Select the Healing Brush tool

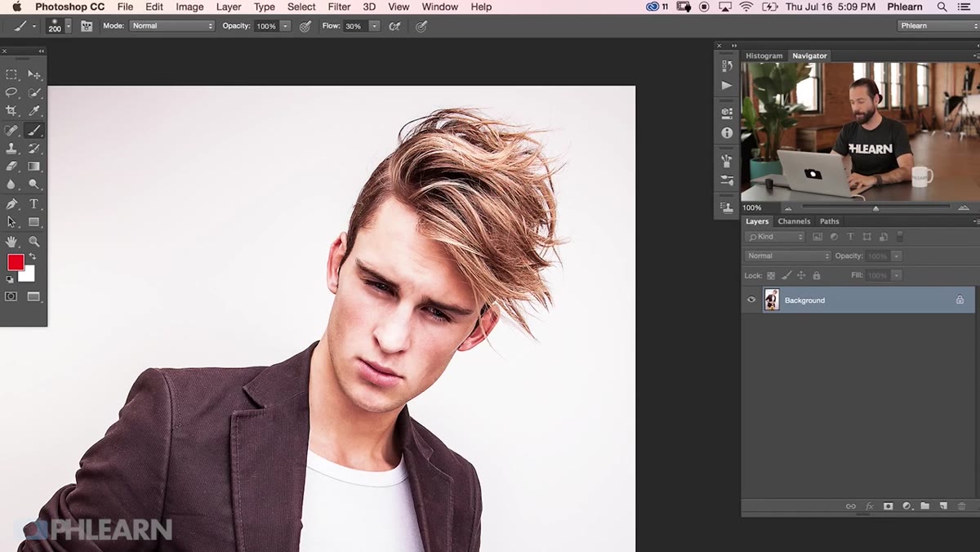point(11,130)
